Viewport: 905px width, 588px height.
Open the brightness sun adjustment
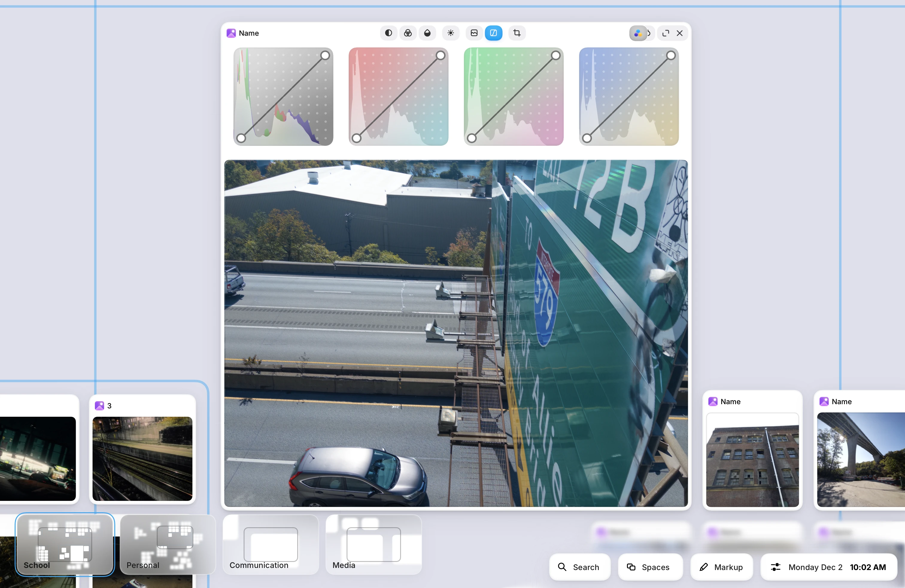pos(451,33)
